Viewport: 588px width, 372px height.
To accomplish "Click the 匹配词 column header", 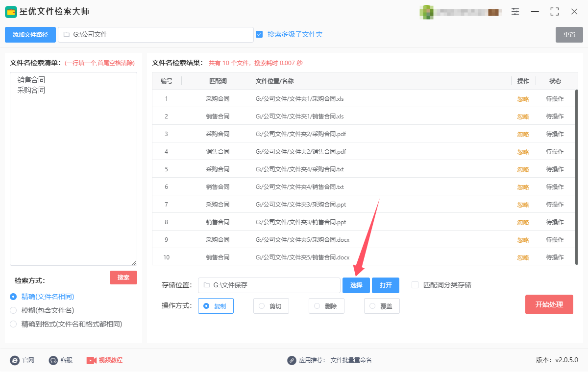I will pos(218,81).
